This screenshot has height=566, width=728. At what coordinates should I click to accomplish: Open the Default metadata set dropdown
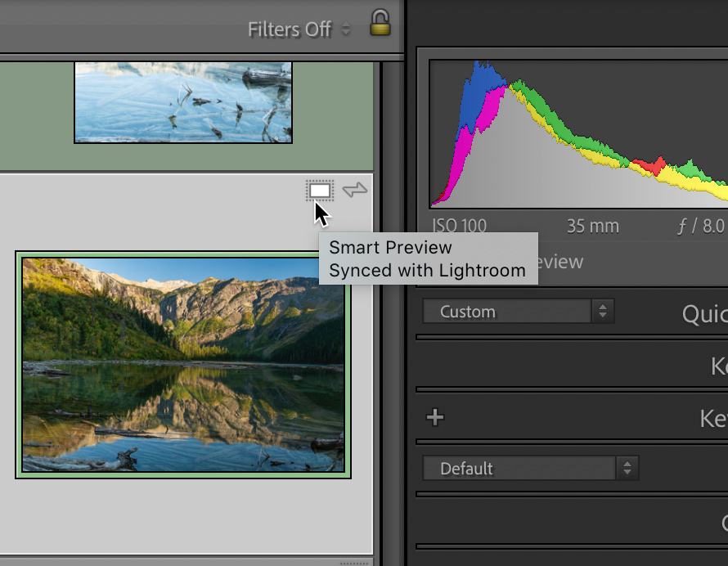[x=530, y=469]
